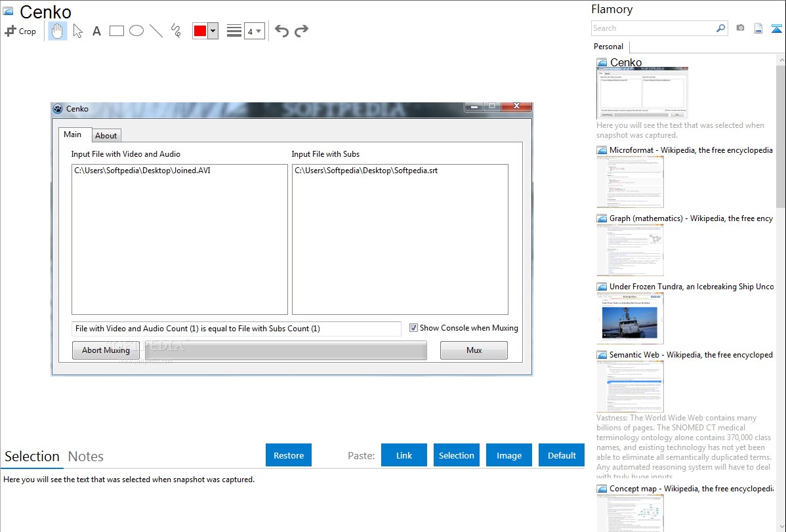Screen dimensions: 786x532
Task: Click the icon beside the Semantic Web entry
Action: (x=602, y=354)
